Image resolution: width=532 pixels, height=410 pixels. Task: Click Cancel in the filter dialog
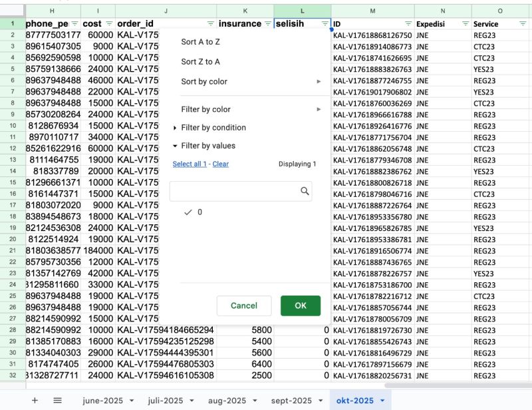point(244,306)
